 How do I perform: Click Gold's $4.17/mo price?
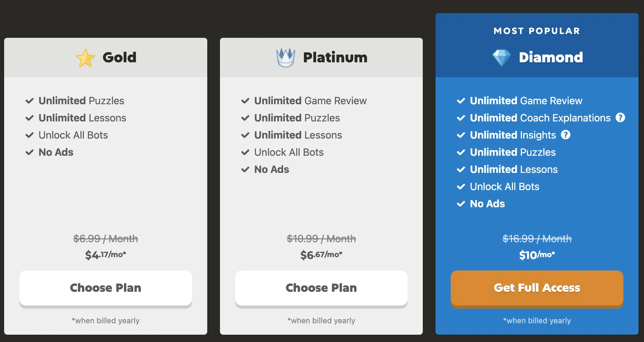coord(106,255)
